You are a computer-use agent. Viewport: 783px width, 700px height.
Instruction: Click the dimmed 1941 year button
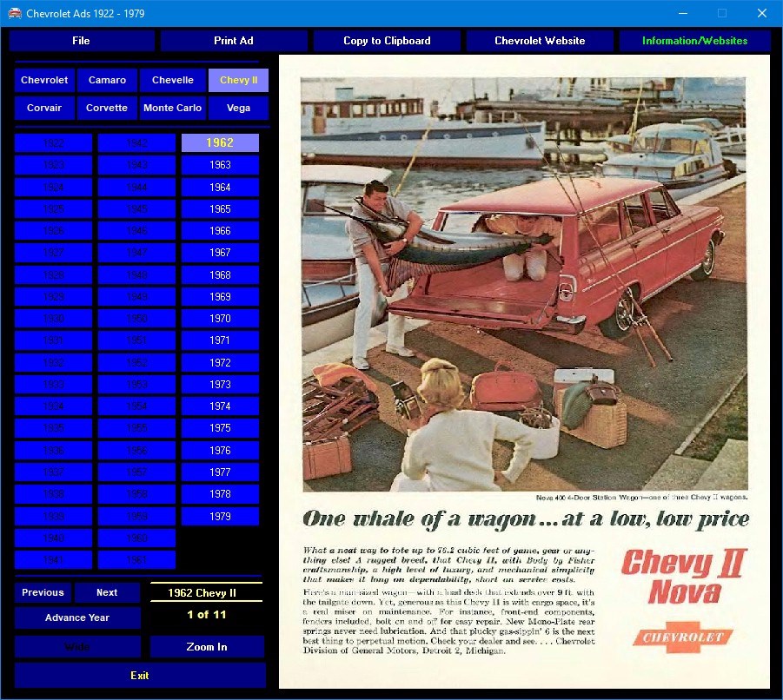pos(53,560)
